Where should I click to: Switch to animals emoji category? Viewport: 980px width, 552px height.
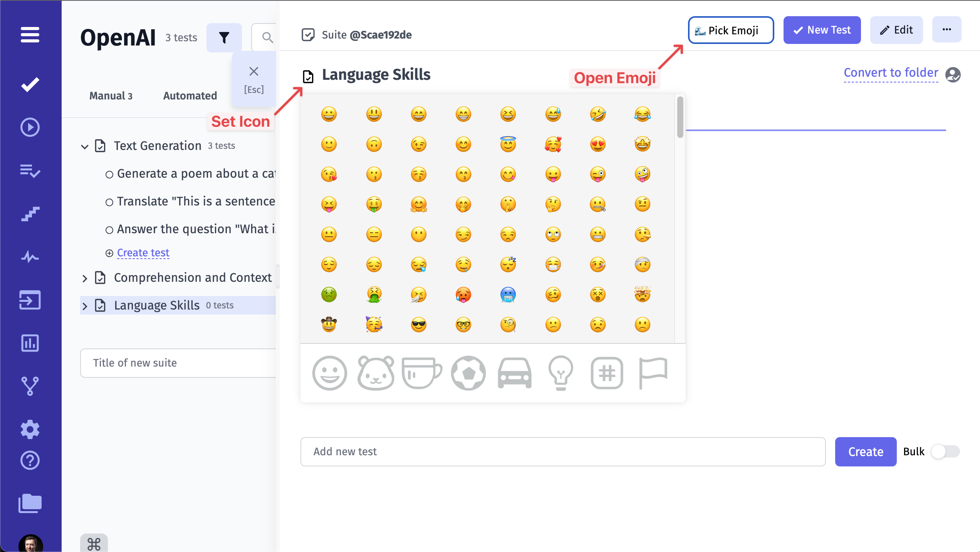click(x=376, y=373)
